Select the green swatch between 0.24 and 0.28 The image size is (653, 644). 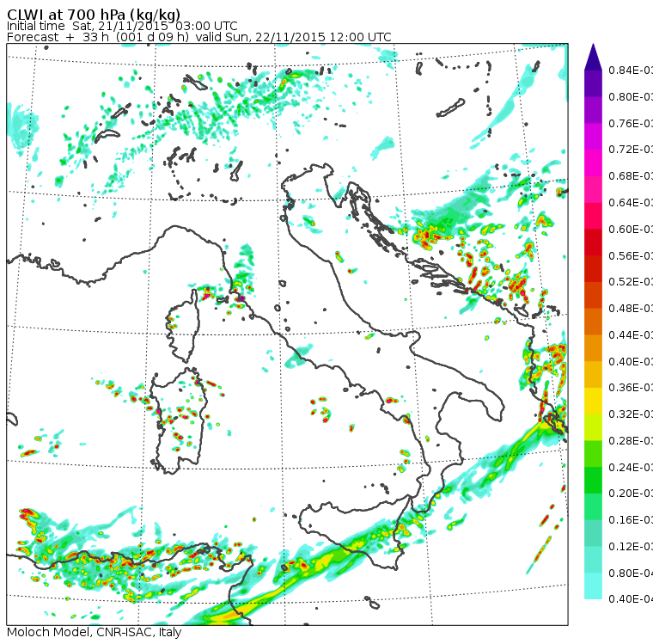tap(593, 454)
